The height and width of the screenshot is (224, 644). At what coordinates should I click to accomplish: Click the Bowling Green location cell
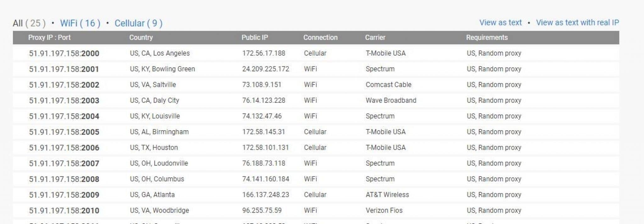tap(162, 69)
